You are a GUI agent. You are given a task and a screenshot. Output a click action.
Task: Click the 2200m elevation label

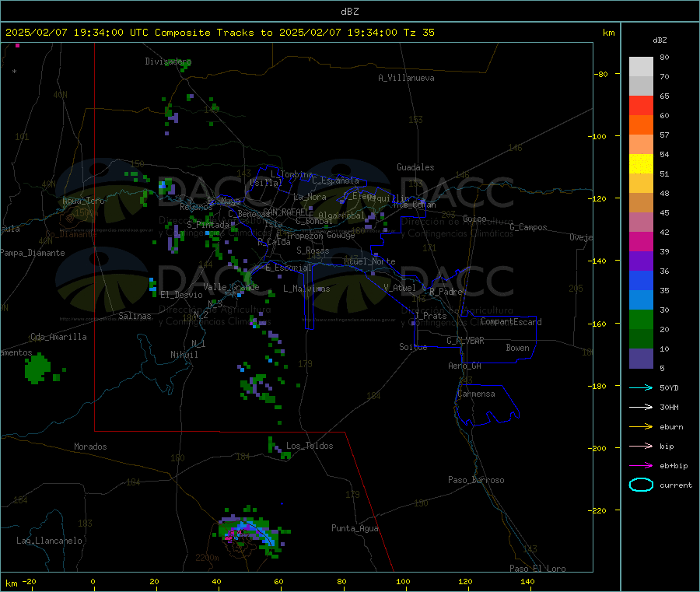207,558
